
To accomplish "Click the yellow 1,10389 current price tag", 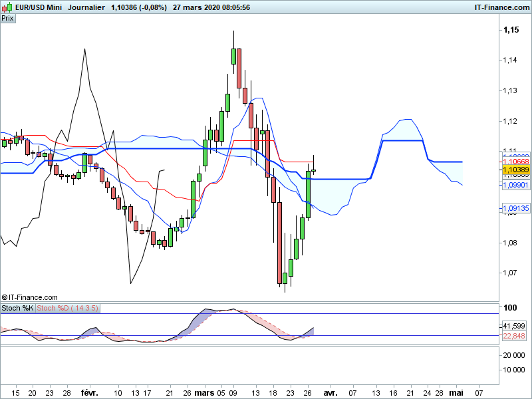I will click(516, 170).
